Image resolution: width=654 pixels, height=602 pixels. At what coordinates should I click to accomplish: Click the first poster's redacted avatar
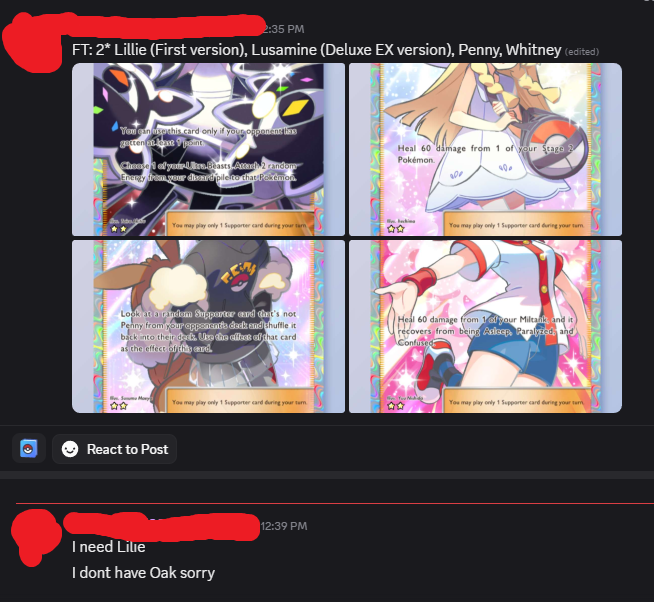click(31, 42)
